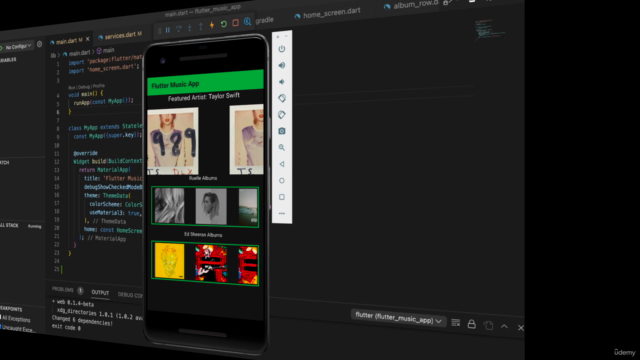
Task: Click the CALL STACK section header
Action: pyautogui.click(x=9, y=225)
